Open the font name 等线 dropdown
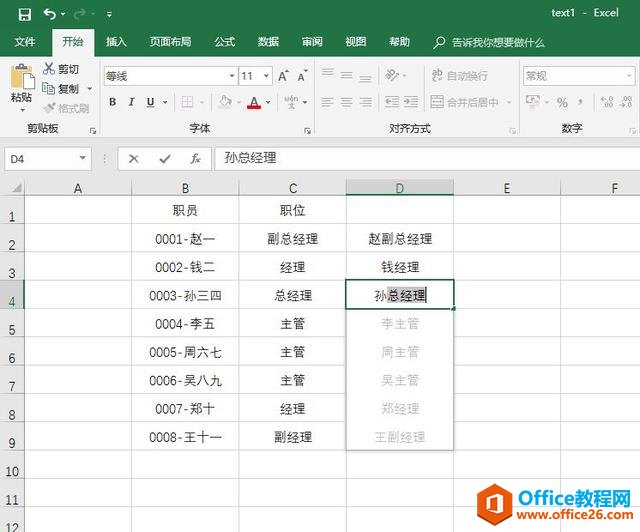 tap(231, 76)
